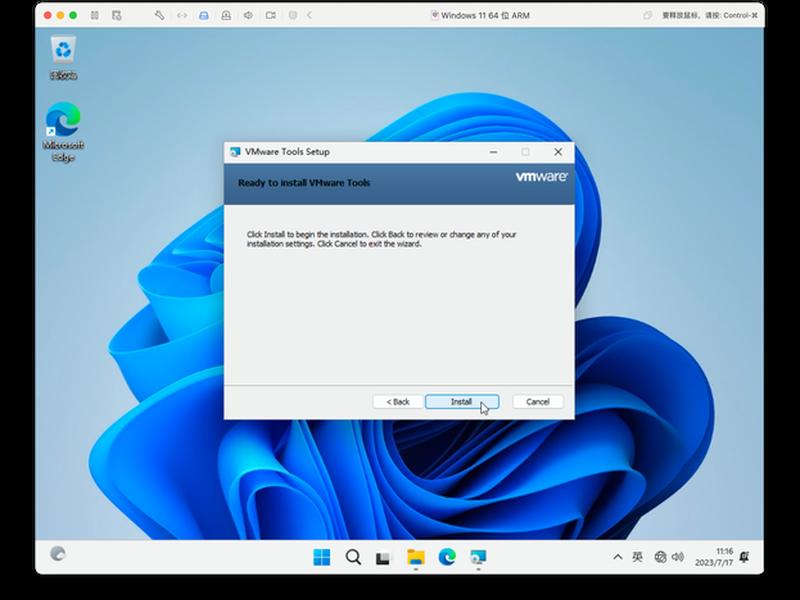Open File Explorer from the taskbar
Viewport: 800px width, 600px height.
[416, 557]
